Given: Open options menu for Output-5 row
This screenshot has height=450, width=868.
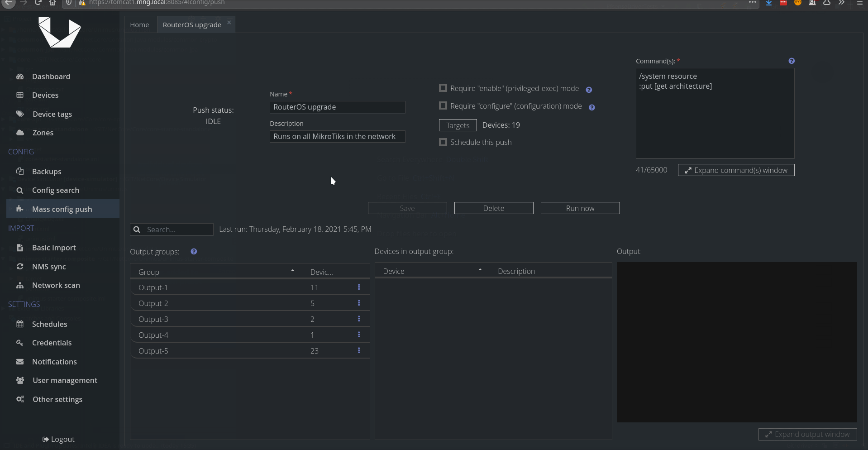Looking at the screenshot, I should coord(359,350).
